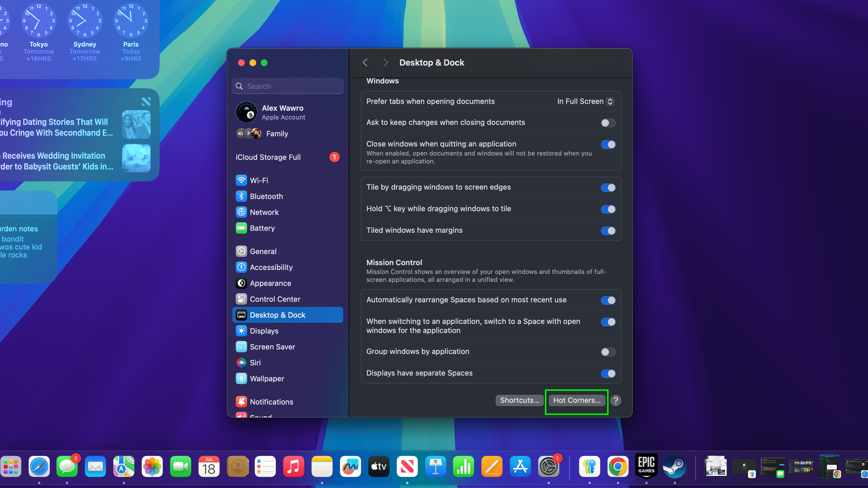Navigate forward using right arrow button

385,62
